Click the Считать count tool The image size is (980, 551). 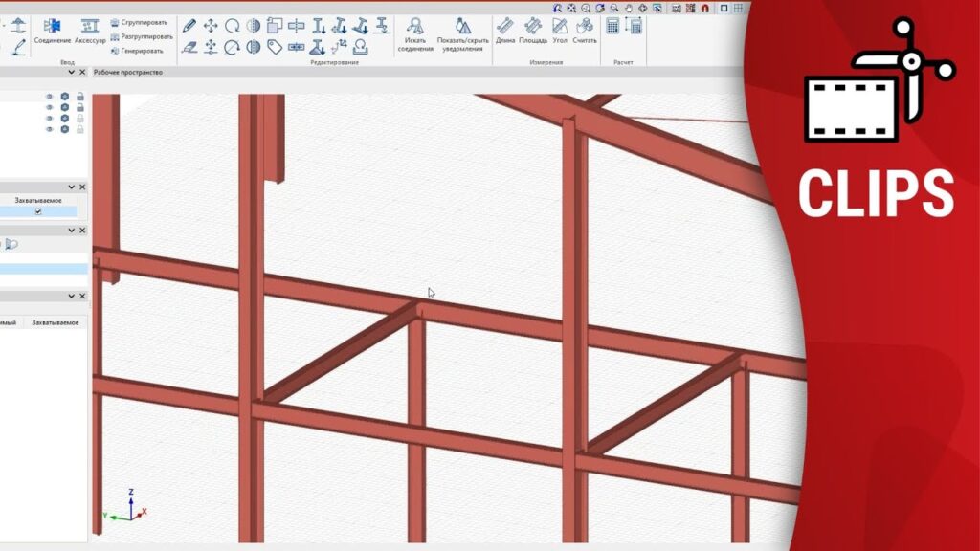pos(585,31)
